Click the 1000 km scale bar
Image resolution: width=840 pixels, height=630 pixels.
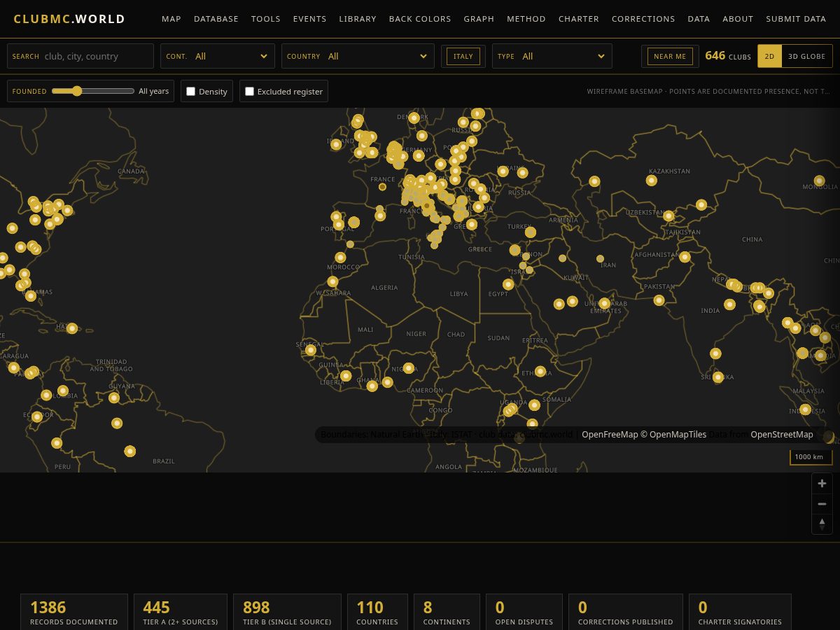click(811, 457)
